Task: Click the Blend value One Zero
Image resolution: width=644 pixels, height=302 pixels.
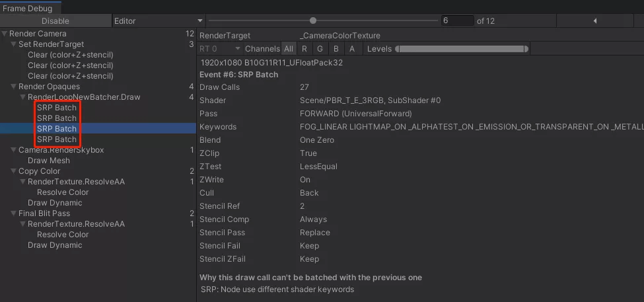Action: [317, 140]
